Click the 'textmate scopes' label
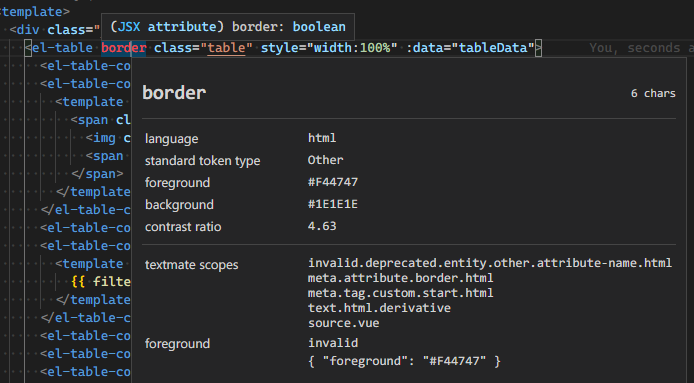 tap(191, 265)
